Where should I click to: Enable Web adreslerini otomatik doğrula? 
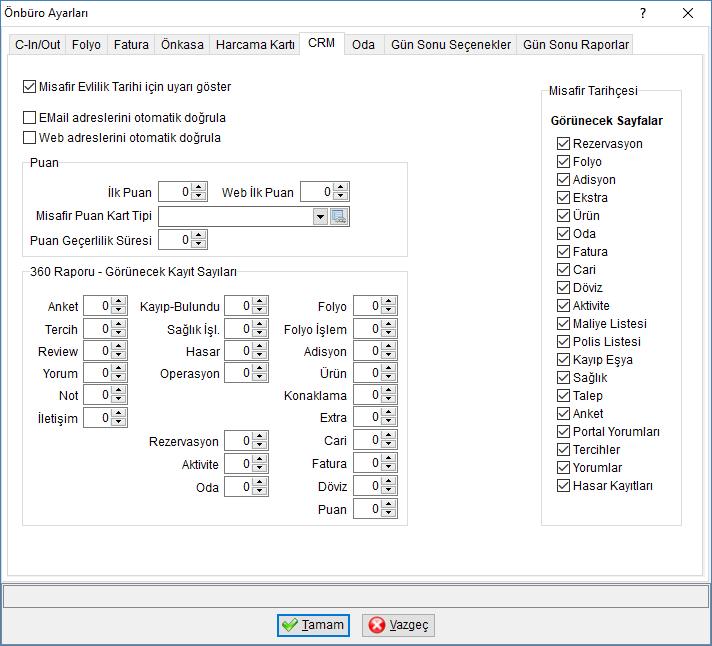(30, 138)
